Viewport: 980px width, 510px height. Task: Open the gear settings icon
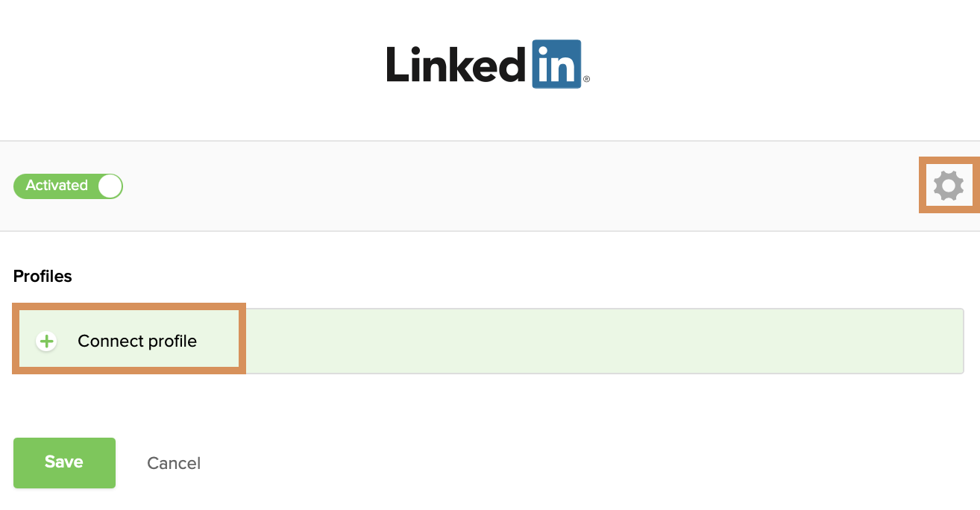click(x=949, y=185)
